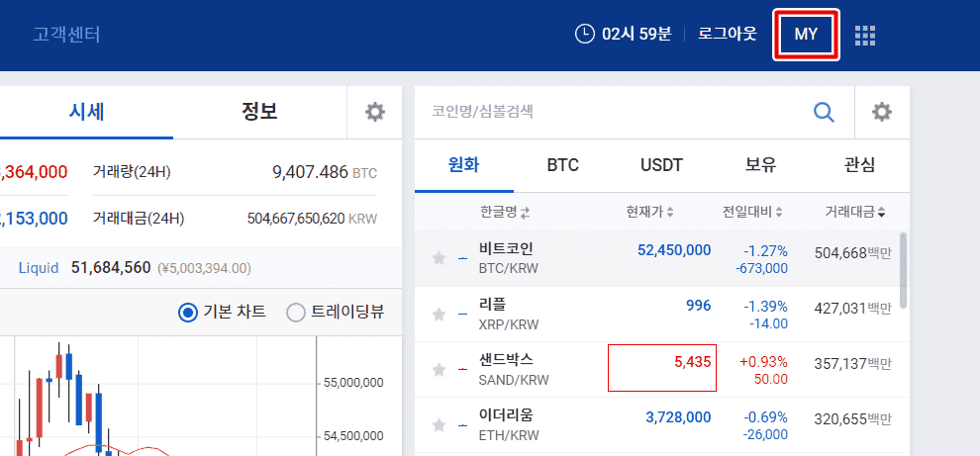Click the session timer clock icon
This screenshot has width=980, height=456.
coord(585,35)
